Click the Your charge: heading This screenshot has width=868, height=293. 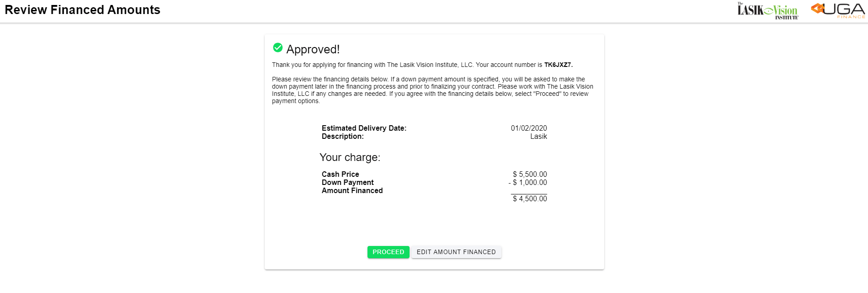pos(350,157)
